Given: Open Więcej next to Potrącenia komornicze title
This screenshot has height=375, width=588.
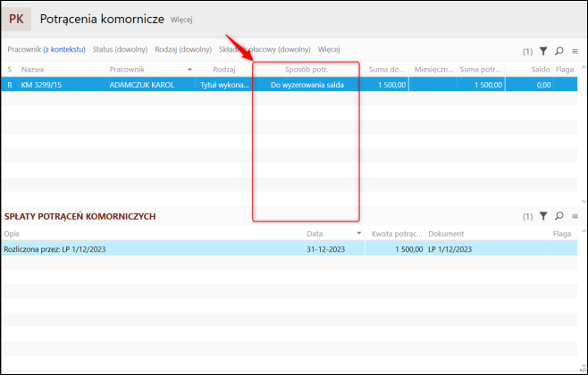Looking at the screenshot, I should [181, 20].
